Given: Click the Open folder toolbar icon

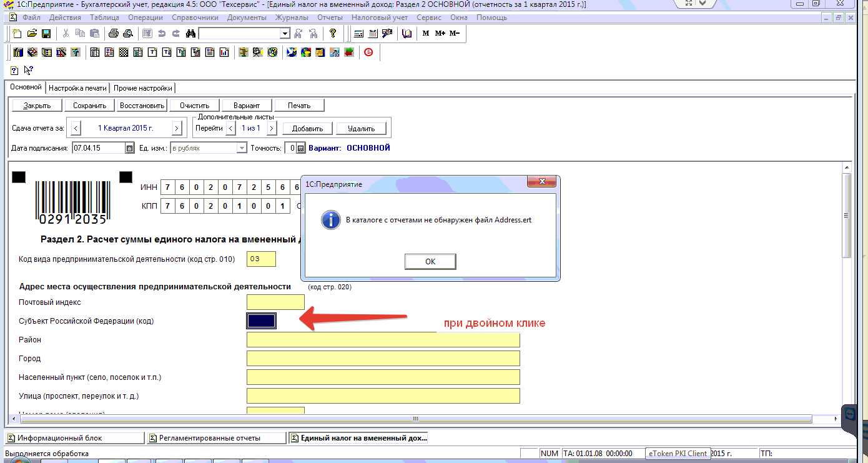Looking at the screenshot, I should 32,33.
